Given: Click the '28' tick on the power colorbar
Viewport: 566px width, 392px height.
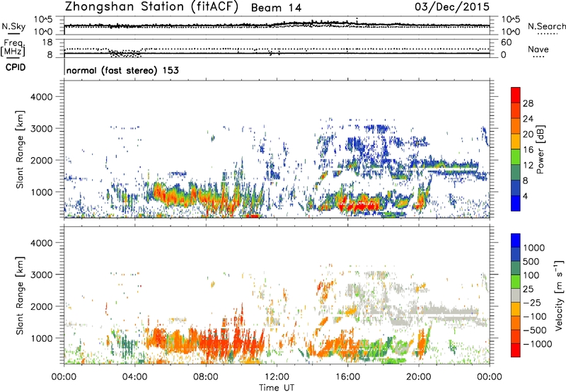Looking at the screenshot, I should point(528,103).
